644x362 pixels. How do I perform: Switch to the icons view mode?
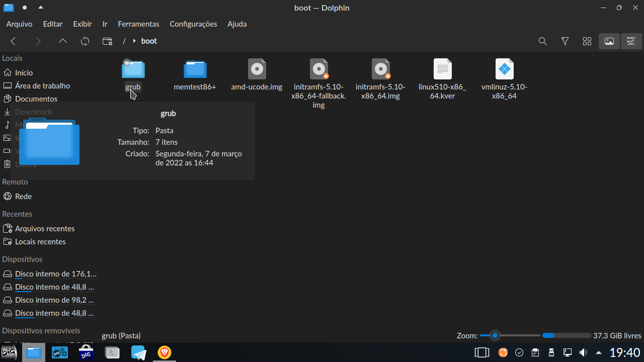(587, 41)
